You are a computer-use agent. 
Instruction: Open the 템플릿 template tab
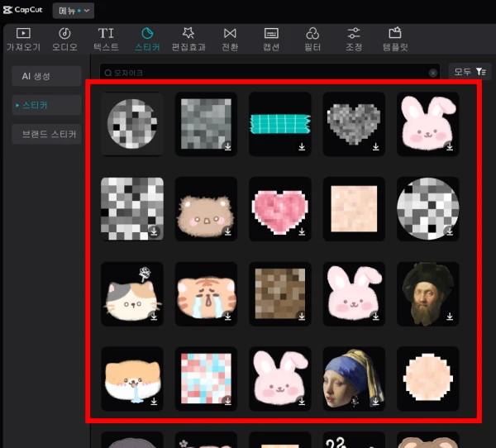coord(395,40)
